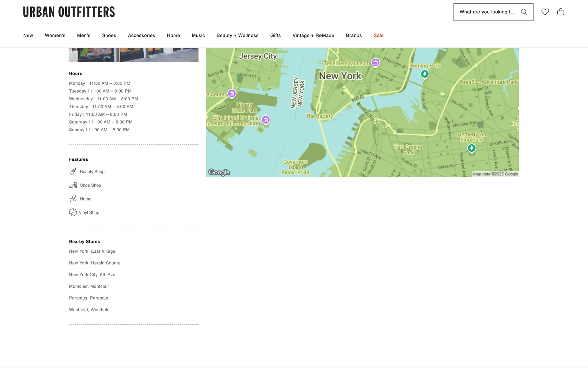
Task: Go to New York, Herald Square store
Action: [95, 263]
